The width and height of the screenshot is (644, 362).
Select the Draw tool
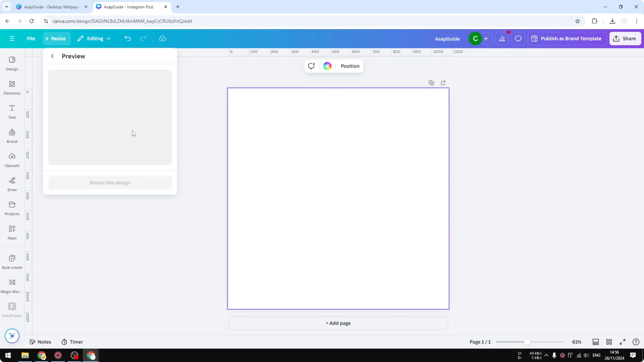[12, 184]
